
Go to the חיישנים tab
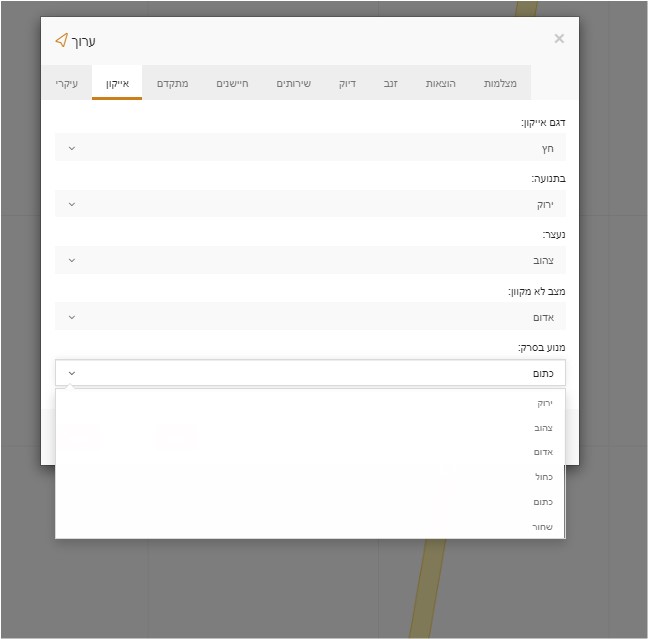[x=232, y=83]
